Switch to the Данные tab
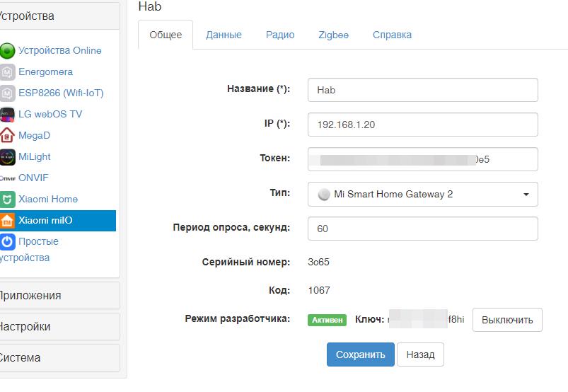Screen dimensions: 568x392 click(x=224, y=35)
